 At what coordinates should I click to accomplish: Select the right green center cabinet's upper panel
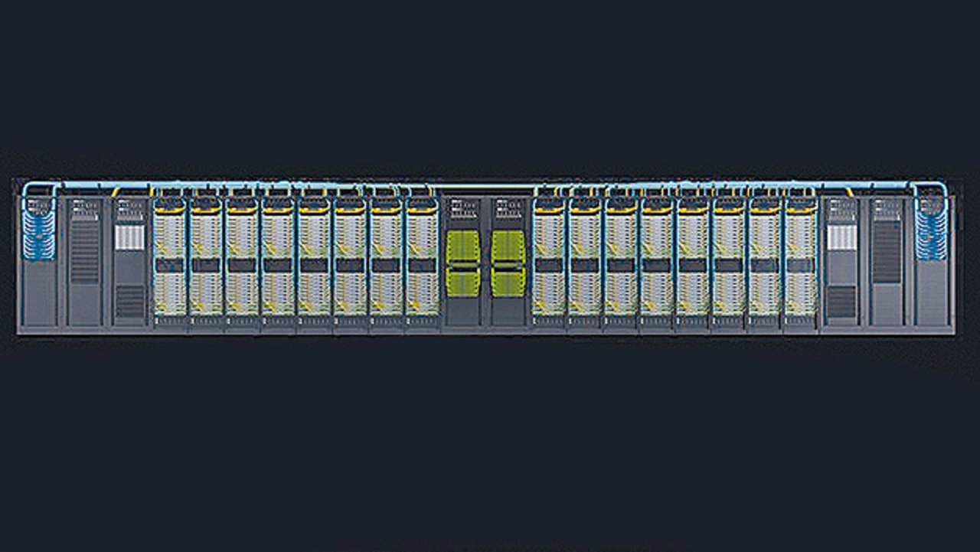(508, 247)
